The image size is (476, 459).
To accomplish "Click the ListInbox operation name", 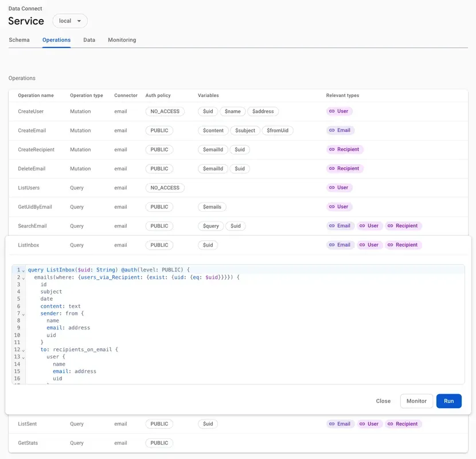I will coord(29,245).
